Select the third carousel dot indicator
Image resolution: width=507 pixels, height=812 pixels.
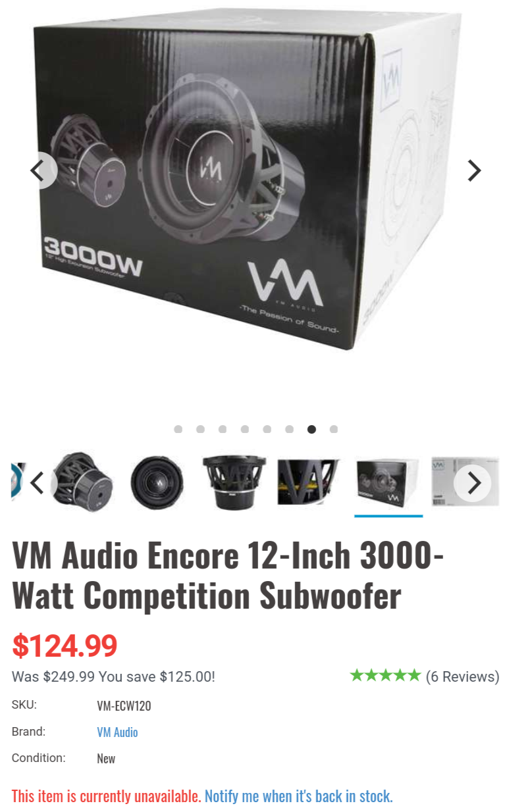click(x=223, y=429)
